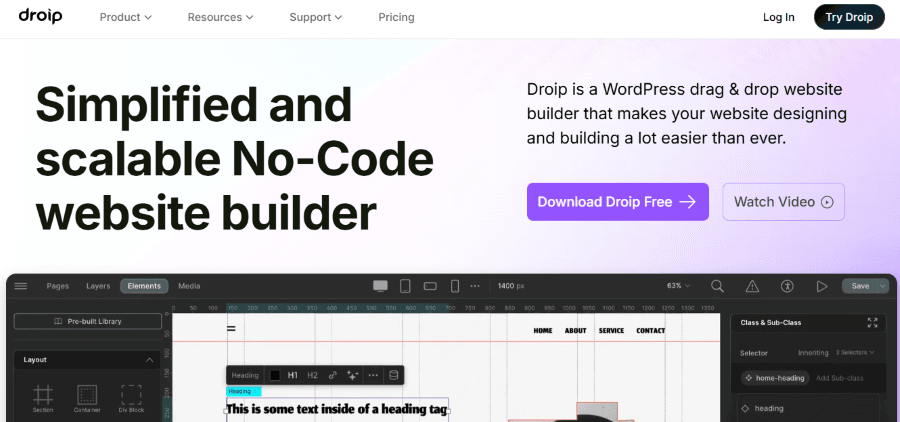Open the accessibility checker icon
900x422 pixels.
pyautogui.click(x=787, y=286)
